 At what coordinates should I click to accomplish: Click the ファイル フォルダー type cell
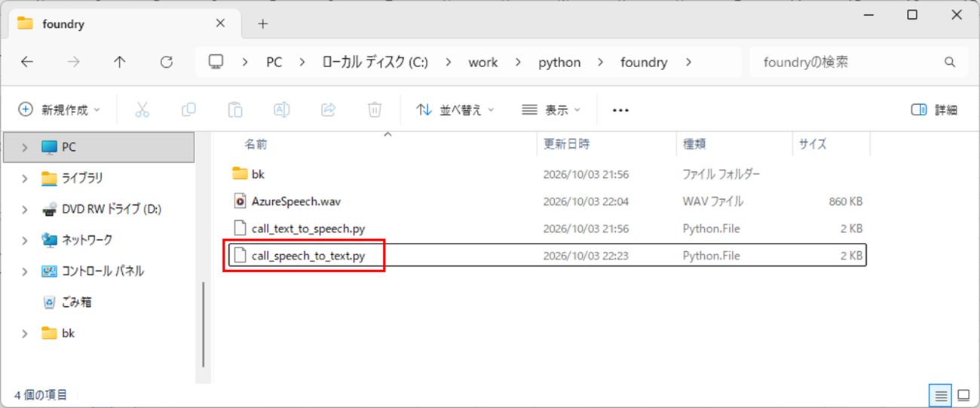tap(721, 174)
